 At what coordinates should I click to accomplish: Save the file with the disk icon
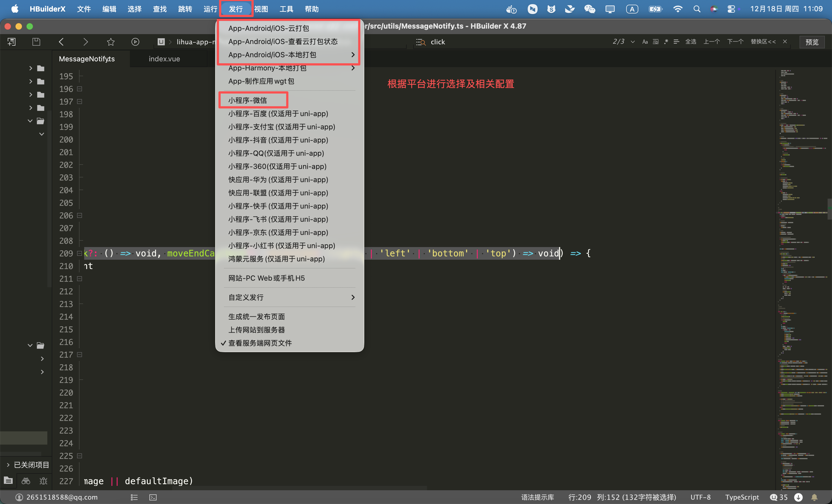36,42
